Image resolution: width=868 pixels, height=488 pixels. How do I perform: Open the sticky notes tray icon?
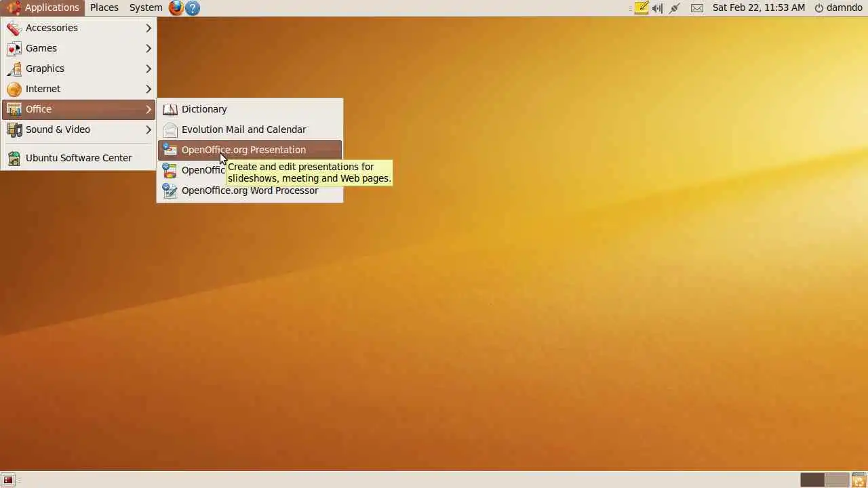641,8
